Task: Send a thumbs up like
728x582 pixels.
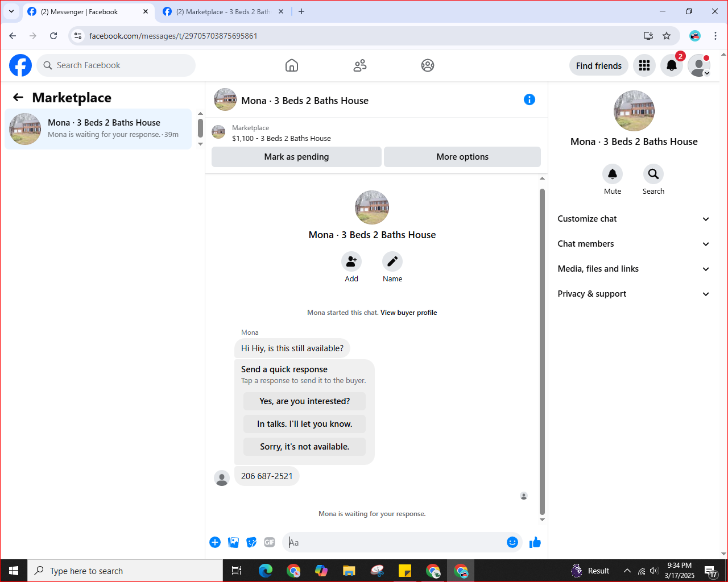Action: (x=535, y=542)
